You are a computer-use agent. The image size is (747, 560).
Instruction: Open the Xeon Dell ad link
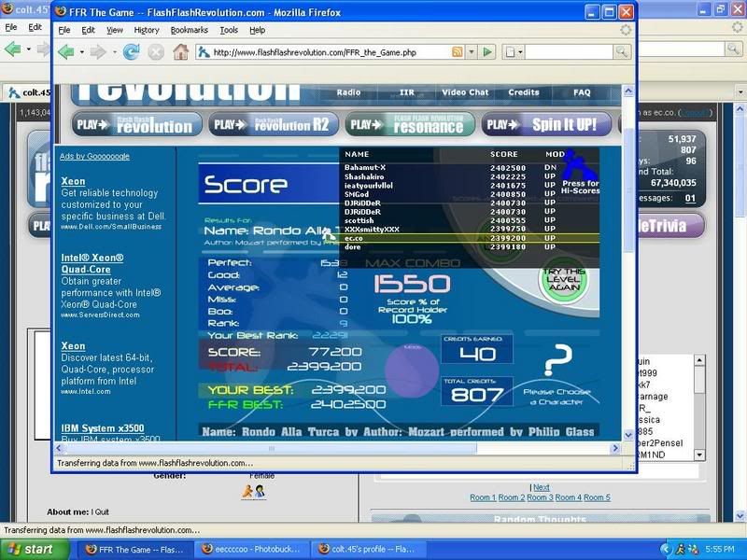coord(74,181)
